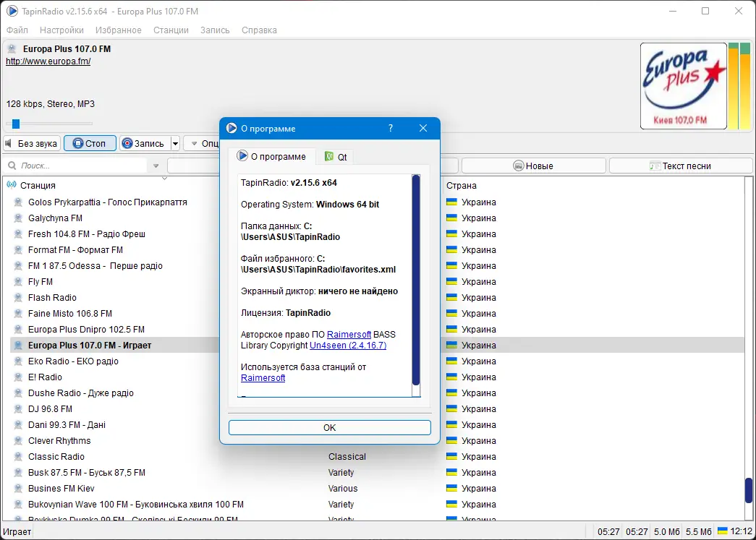
Task: Stop playback using the Стоп button
Action: [90, 143]
